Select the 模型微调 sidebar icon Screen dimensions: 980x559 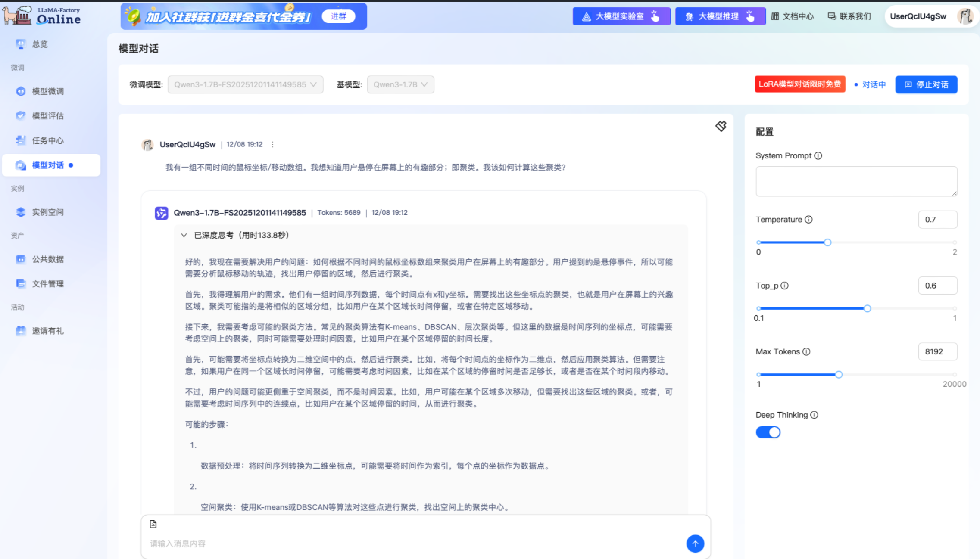click(x=20, y=91)
